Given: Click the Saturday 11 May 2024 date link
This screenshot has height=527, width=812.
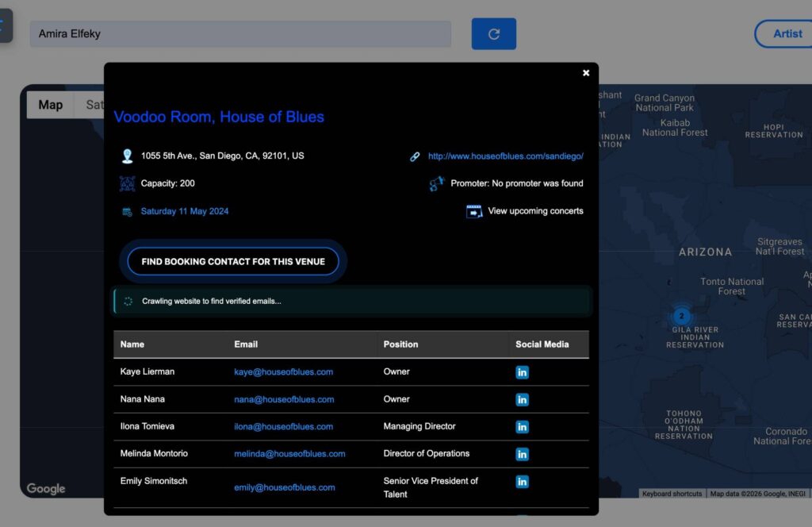Looking at the screenshot, I should coord(185,211).
